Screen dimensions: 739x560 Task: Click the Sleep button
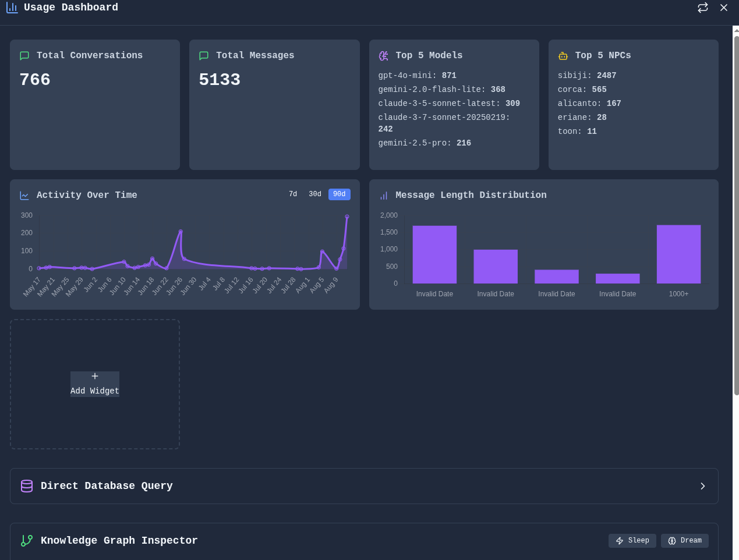(632, 540)
